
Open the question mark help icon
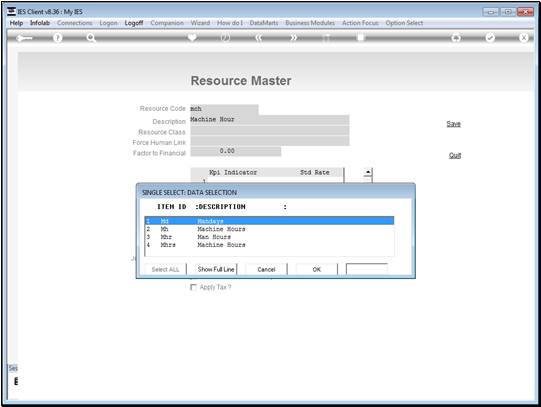(58, 38)
